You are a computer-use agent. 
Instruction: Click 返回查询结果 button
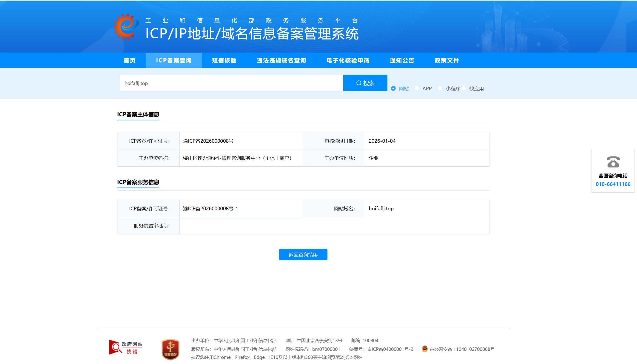pos(303,254)
